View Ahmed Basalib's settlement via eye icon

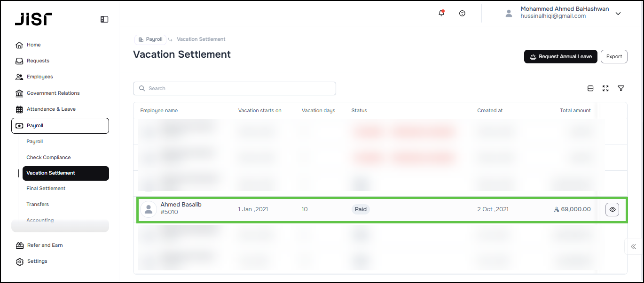[612, 209]
